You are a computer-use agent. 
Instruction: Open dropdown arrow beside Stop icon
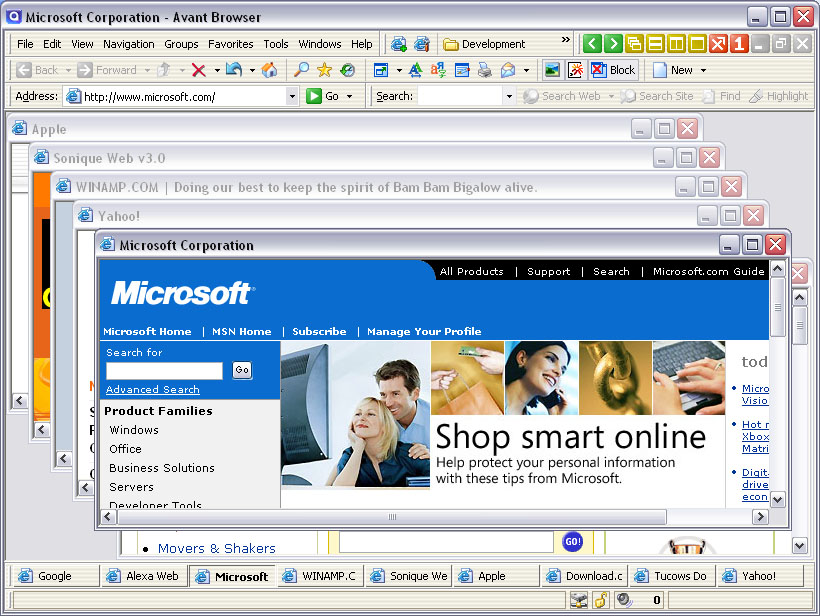(217, 70)
